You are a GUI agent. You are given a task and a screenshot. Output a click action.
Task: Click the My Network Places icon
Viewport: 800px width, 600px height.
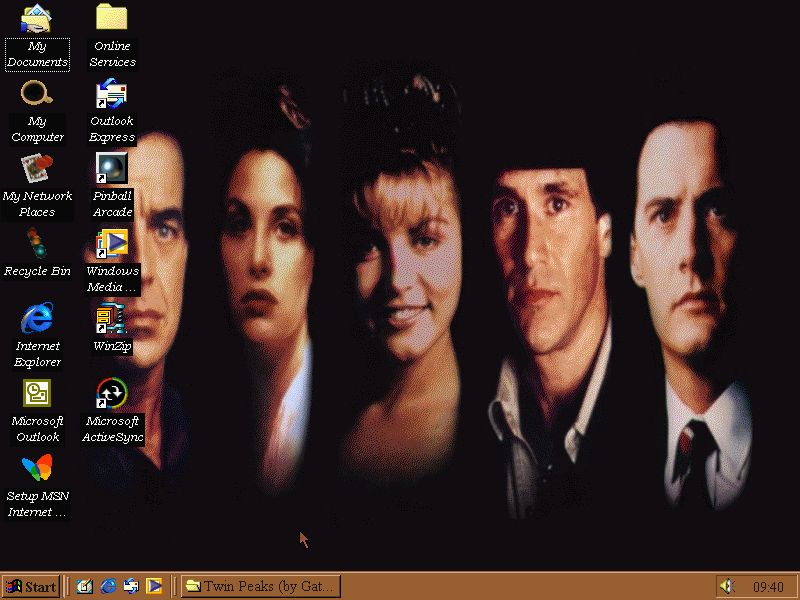click(x=37, y=167)
